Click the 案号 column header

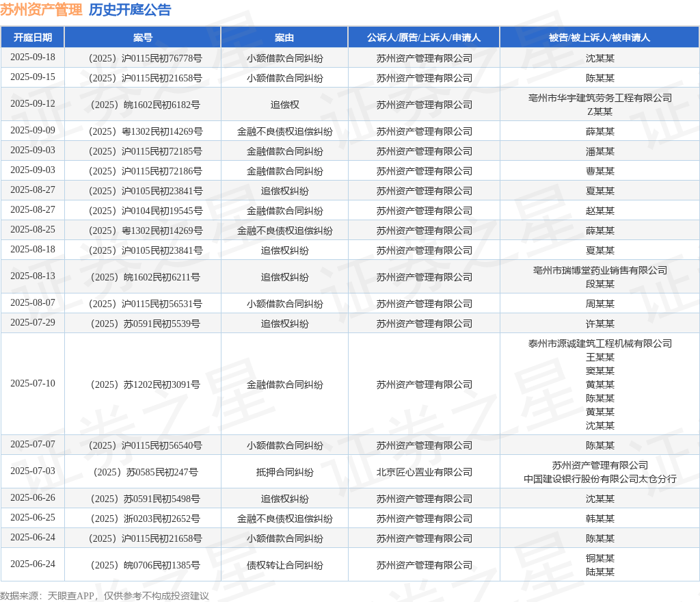pyautogui.click(x=143, y=38)
